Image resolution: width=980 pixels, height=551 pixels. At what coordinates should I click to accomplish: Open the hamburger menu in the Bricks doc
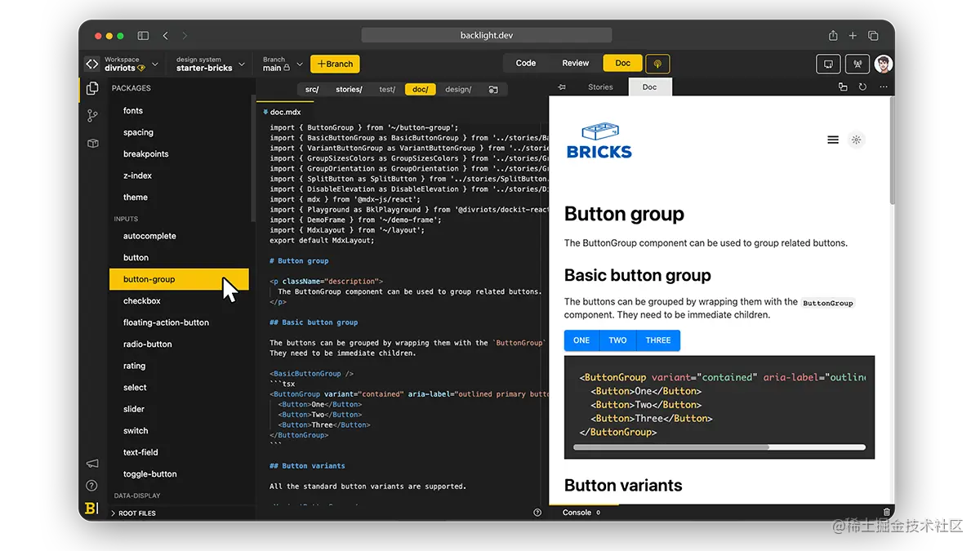[x=833, y=140]
